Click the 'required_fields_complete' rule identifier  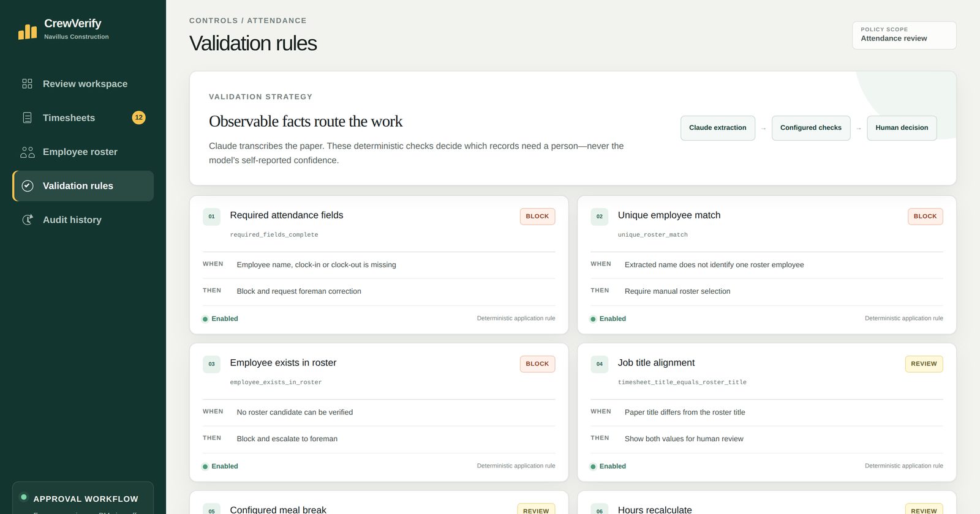click(x=274, y=235)
